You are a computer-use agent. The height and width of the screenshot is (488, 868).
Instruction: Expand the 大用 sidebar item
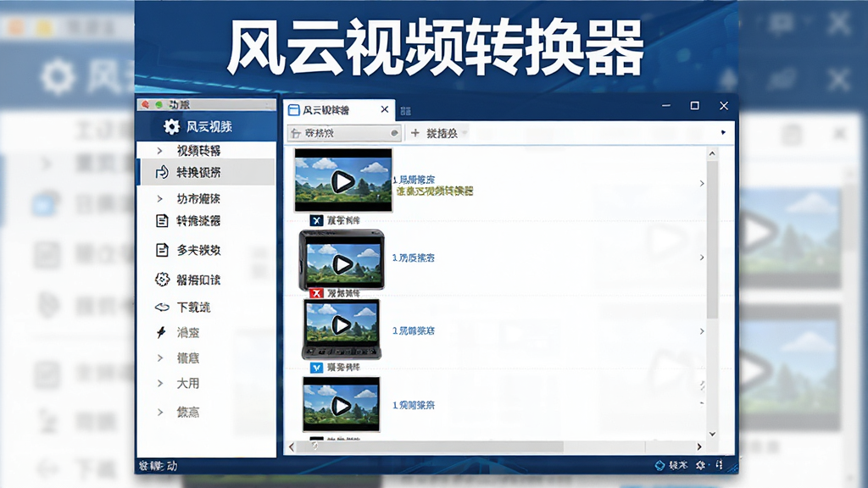[x=159, y=383]
